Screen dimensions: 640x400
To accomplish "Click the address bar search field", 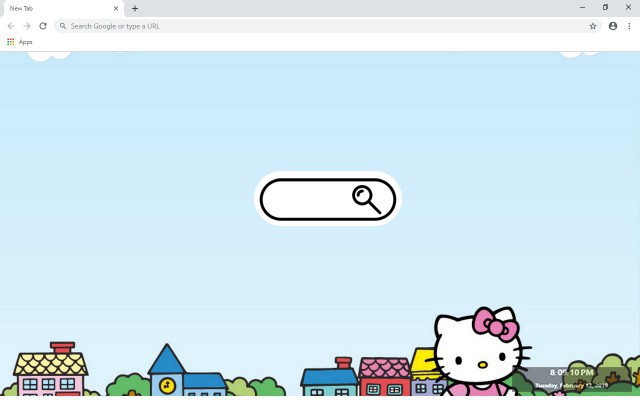I will pos(328,26).
